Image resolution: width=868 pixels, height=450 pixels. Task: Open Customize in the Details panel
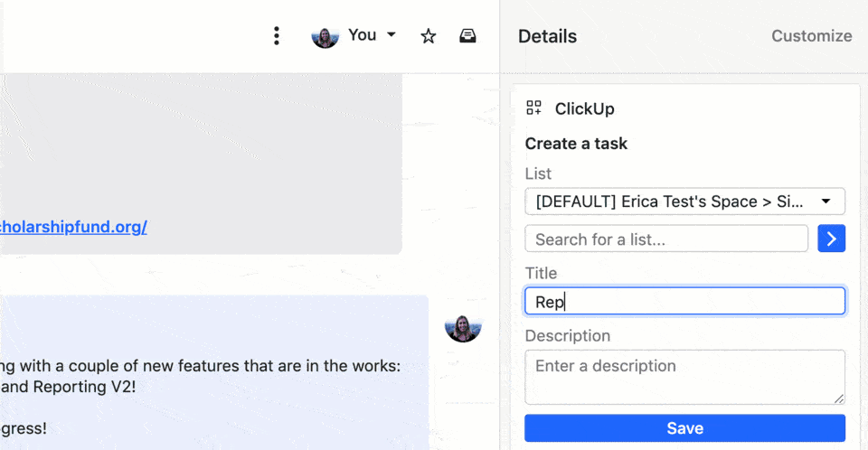811,36
